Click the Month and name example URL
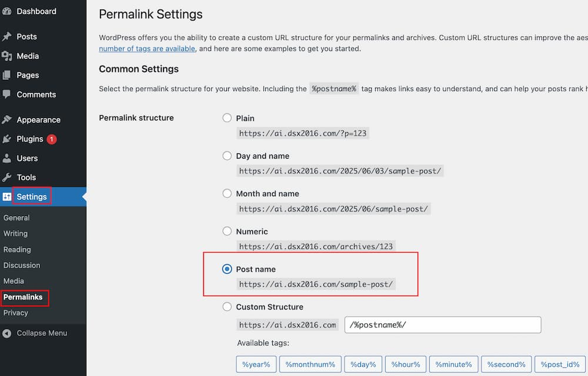Screen dimensions: 588x376 (x=333, y=209)
